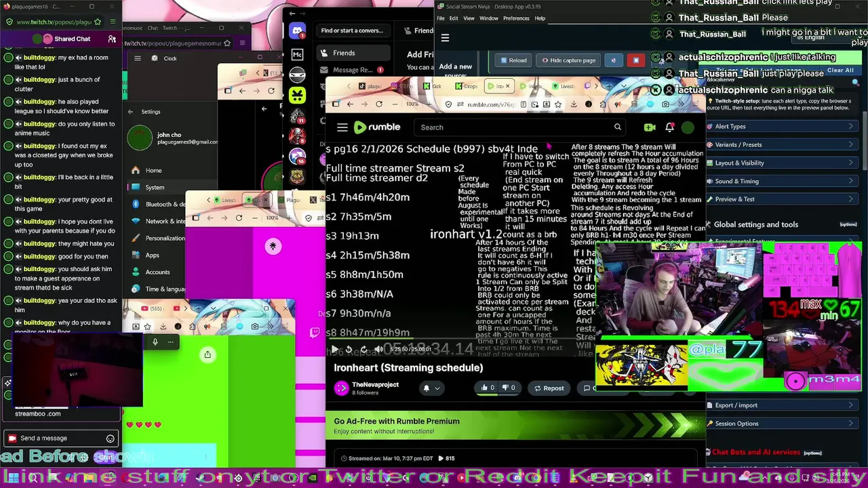The image size is (868, 488).
Task: Select Accounts in Settings sidebar
Action: tap(157, 272)
